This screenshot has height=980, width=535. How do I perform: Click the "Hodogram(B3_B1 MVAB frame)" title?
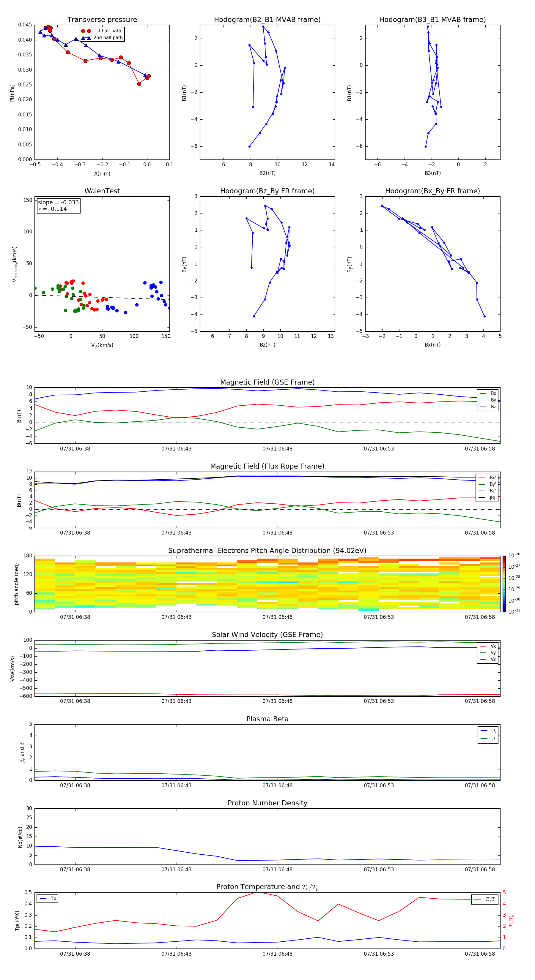point(432,20)
